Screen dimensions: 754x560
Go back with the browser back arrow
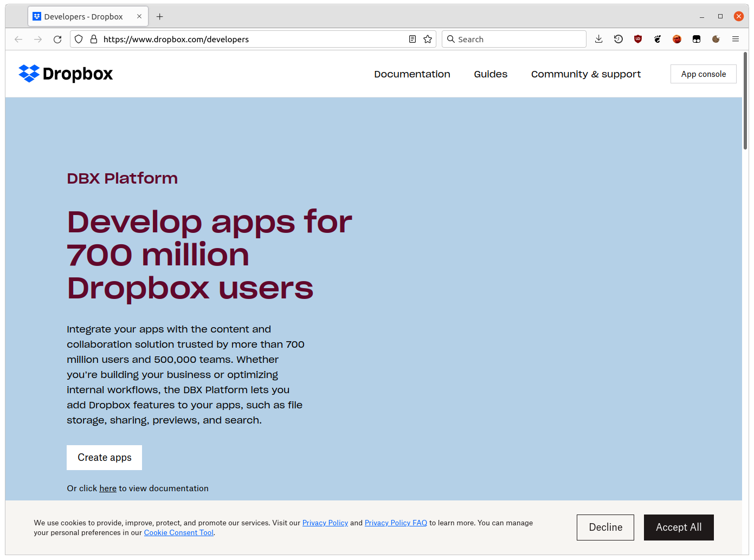(18, 39)
